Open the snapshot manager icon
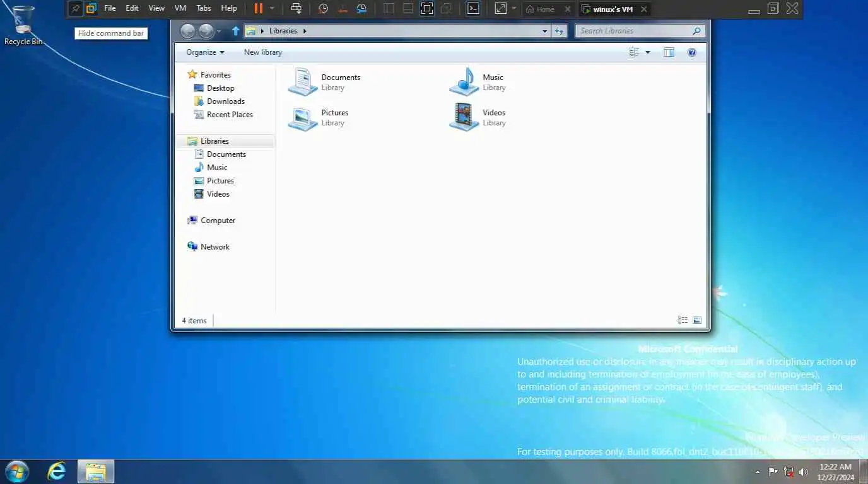Viewport: 868px width, 484px height. click(361, 9)
